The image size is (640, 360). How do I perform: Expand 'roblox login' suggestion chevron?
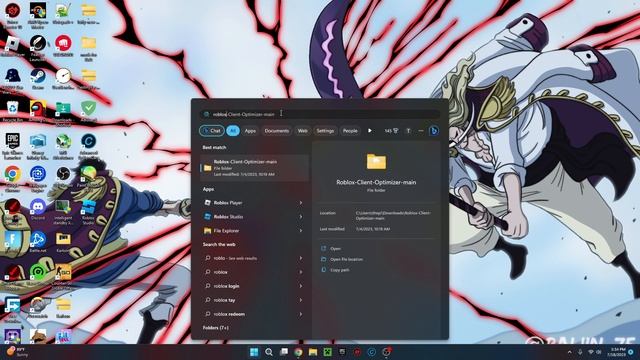pos(301,286)
